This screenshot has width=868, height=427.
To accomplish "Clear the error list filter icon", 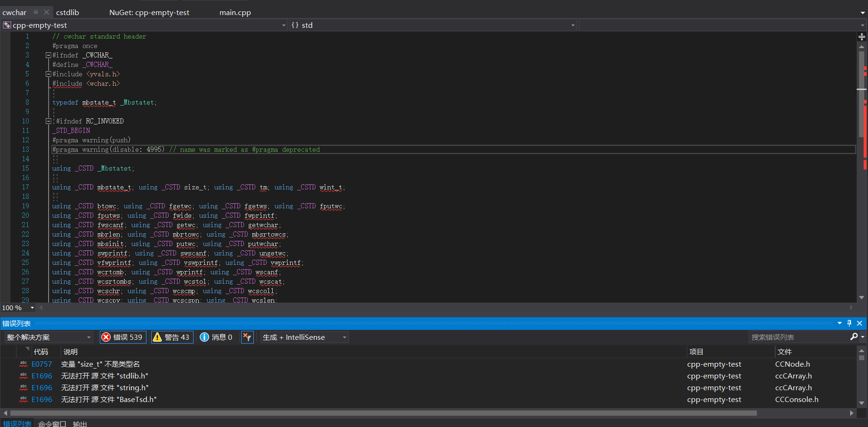I will pyautogui.click(x=247, y=337).
